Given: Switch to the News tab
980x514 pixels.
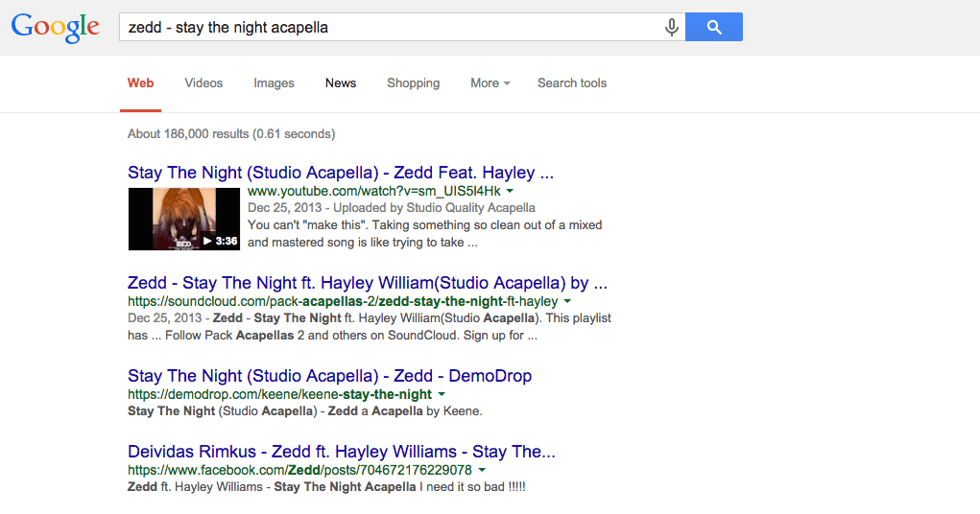Looking at the screenshot, I should click(x=341, y=83).
